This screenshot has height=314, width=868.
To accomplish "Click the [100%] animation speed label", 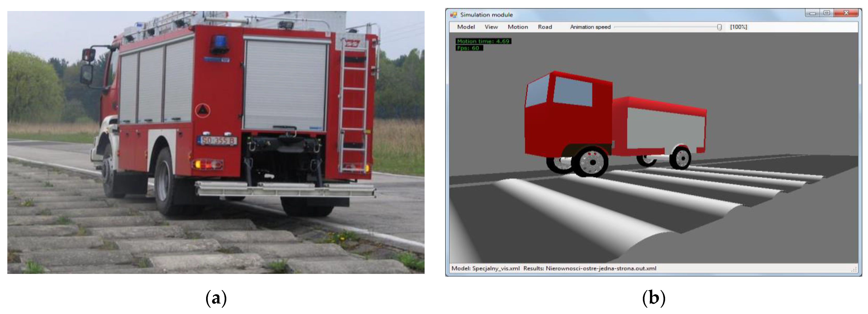I will (x=738, y=27).
